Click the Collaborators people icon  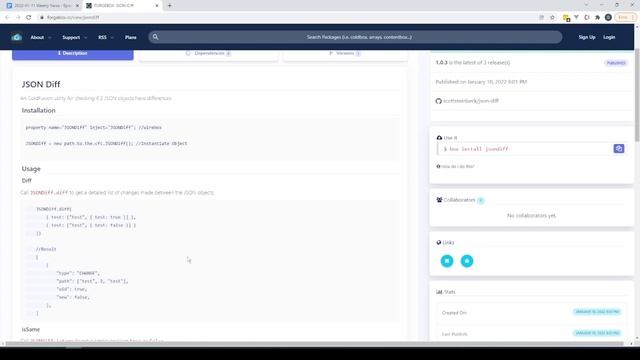[439, 200]
